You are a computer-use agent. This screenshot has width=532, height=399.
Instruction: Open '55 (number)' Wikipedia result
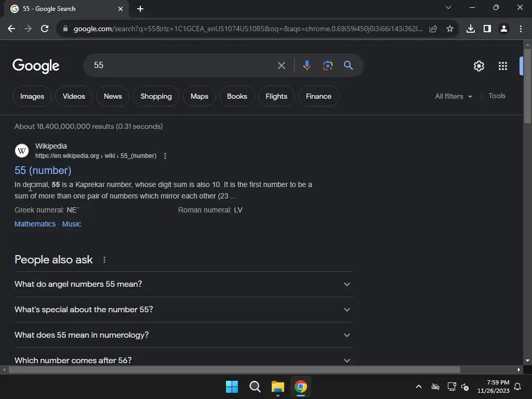point(43,170)
